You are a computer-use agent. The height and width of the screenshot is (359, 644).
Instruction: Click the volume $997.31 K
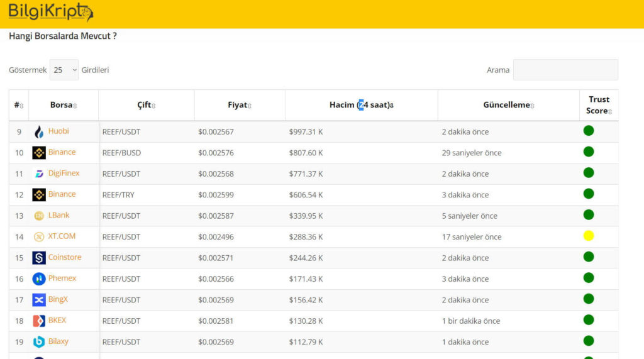[306, 132]
